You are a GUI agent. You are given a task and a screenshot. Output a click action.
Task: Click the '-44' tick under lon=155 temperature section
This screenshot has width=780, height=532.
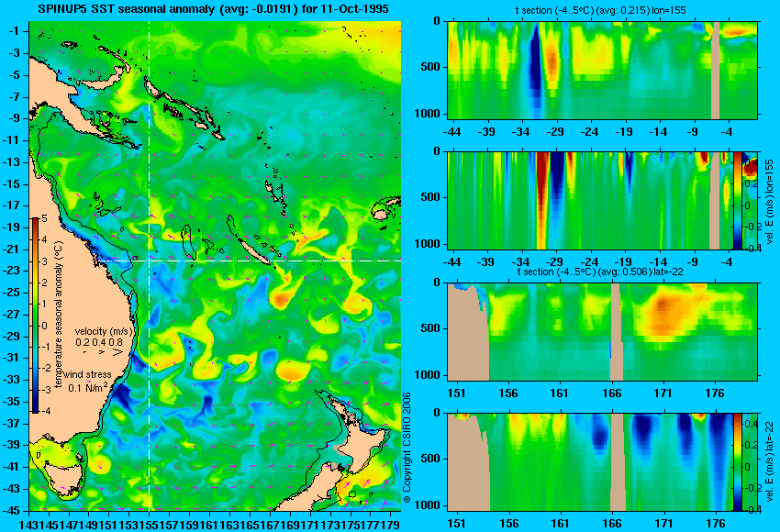coord(451,132)
